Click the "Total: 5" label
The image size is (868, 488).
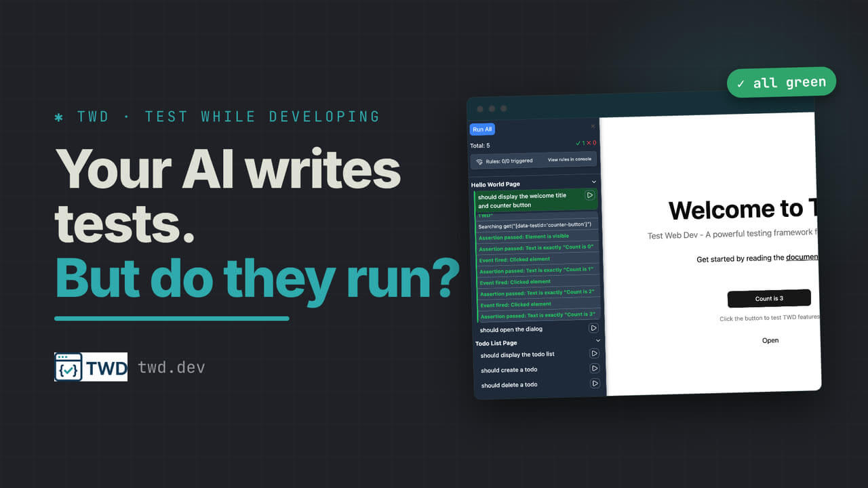click(479, 146)
